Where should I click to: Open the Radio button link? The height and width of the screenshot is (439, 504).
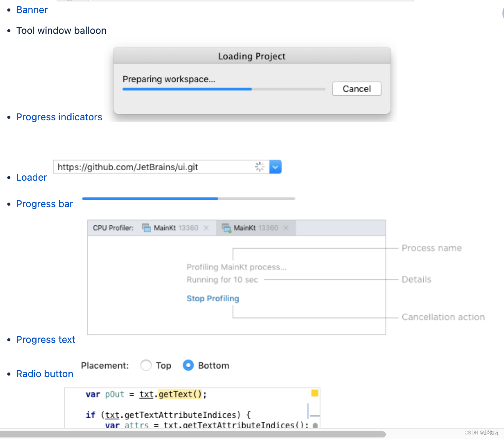tap(45, 374)
